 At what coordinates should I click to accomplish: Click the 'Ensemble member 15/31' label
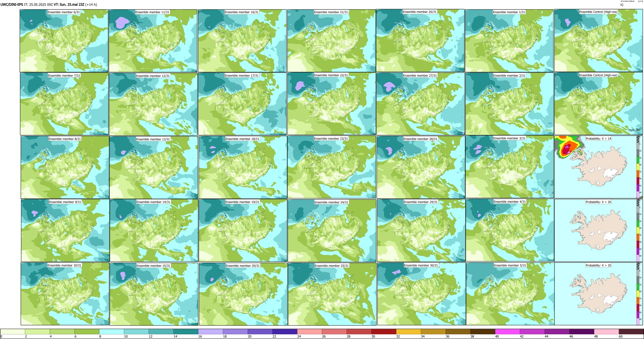coord(154,266)
